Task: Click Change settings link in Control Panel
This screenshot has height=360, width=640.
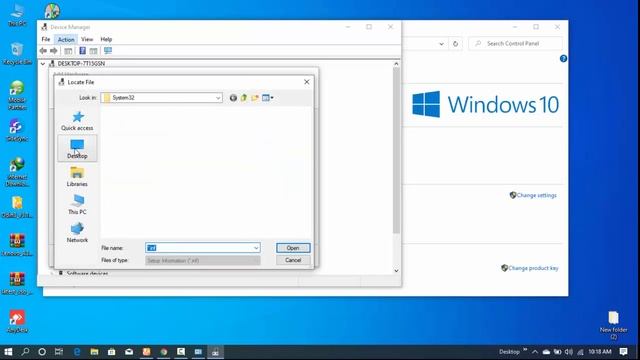Action: click(x=536, y=196)
